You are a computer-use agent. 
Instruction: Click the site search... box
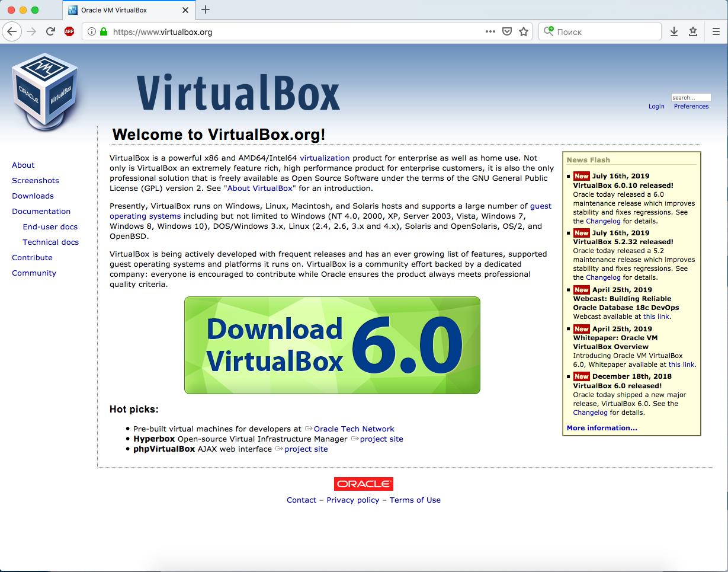click(691, 97)
